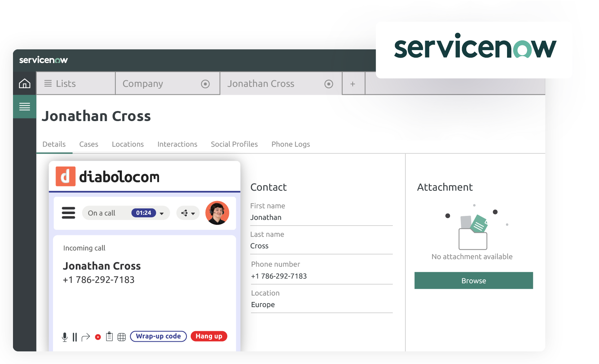Viewport: 599px width, 364px height.
Task: Select a Wrap-up code
Action: [158, 336]
